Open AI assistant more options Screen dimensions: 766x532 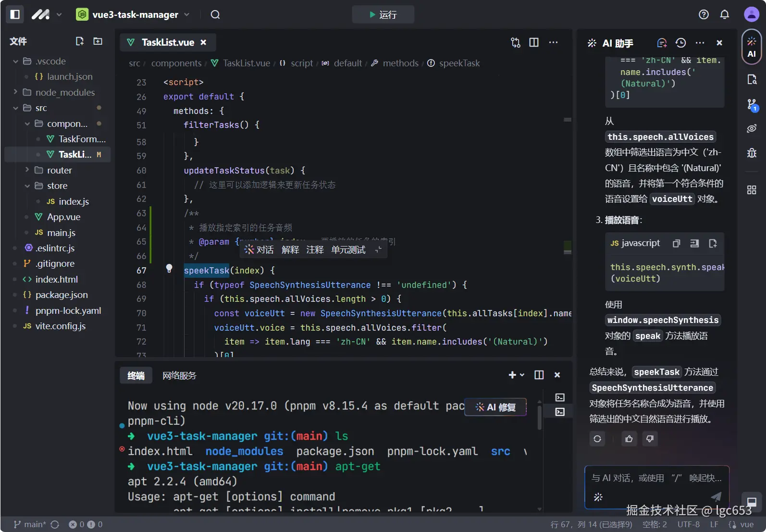(x=700, y=43)
